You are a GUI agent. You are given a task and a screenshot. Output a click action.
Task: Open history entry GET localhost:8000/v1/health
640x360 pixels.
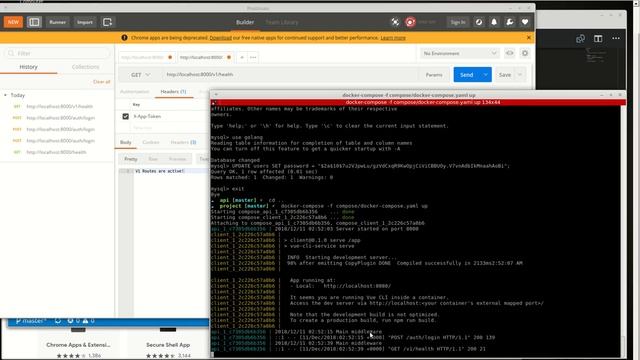point(60,107)
